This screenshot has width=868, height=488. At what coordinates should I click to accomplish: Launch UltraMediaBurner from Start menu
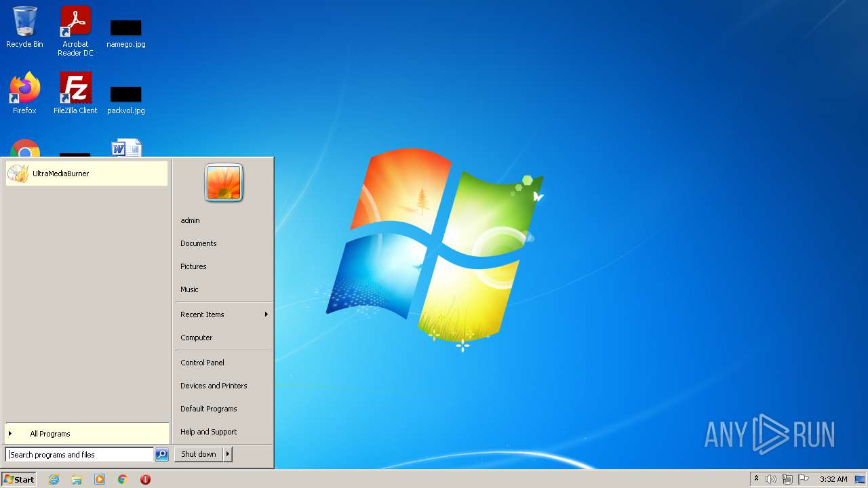point(86,174)
